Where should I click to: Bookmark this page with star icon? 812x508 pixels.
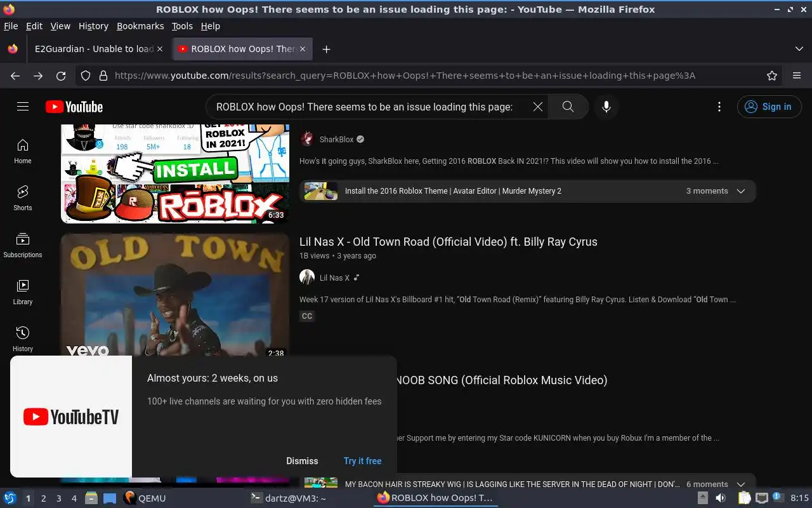coord(772,76)
